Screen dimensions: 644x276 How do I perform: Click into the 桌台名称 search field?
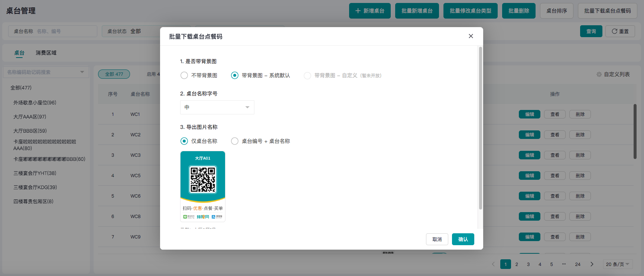tap(53, 31)
